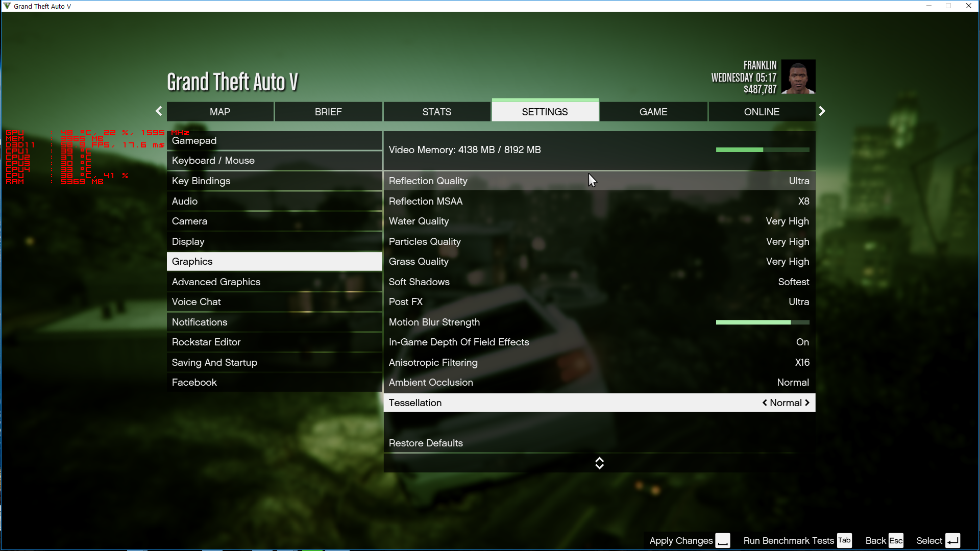Viewport: 980px width, 551px height.
Task: Click the left arrow beside the MAP tab
Action: click(159, 111)
